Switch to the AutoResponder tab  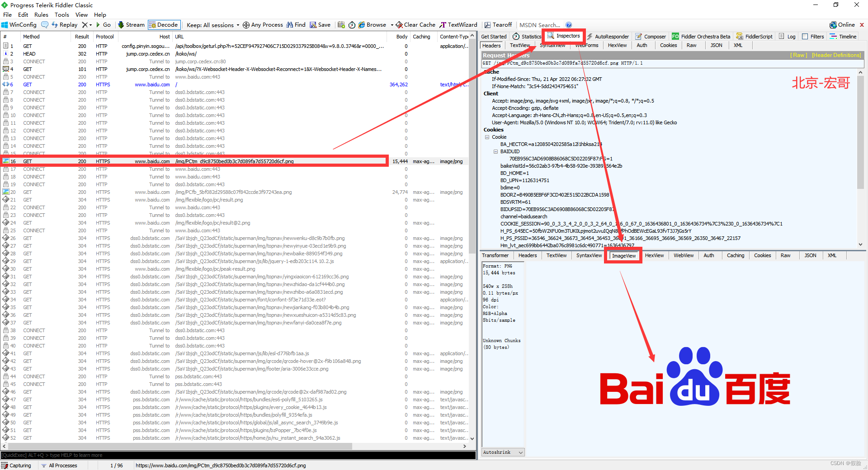pyautogui.click(x=608, y=37)
